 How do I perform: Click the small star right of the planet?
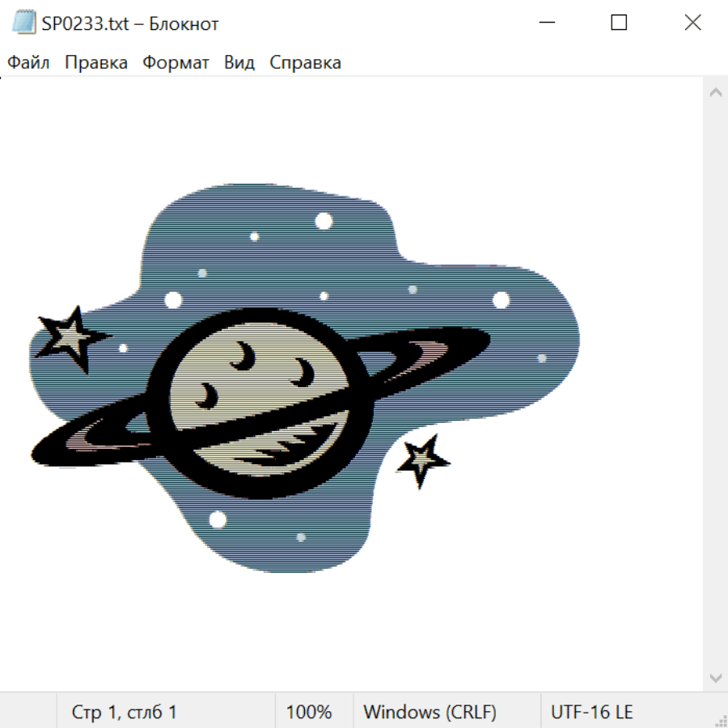[x=421, y=460]
